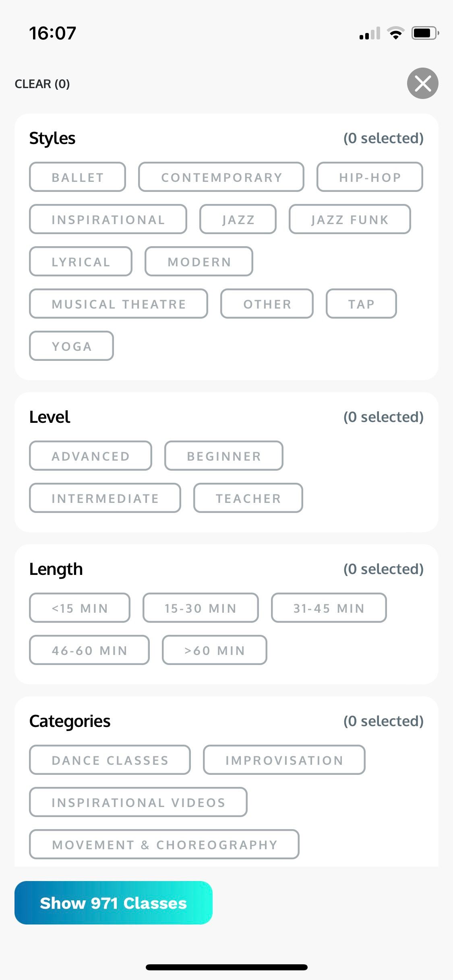Toggle the Ballet style filter
This screenshot has width=453, height=980.
(77, 177)
